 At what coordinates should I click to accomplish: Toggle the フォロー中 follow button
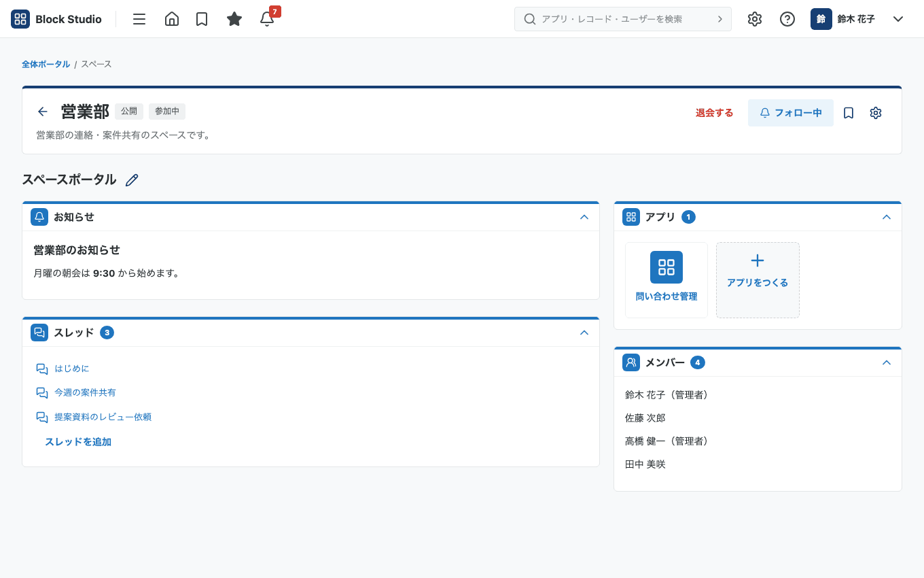pos(791,113)
